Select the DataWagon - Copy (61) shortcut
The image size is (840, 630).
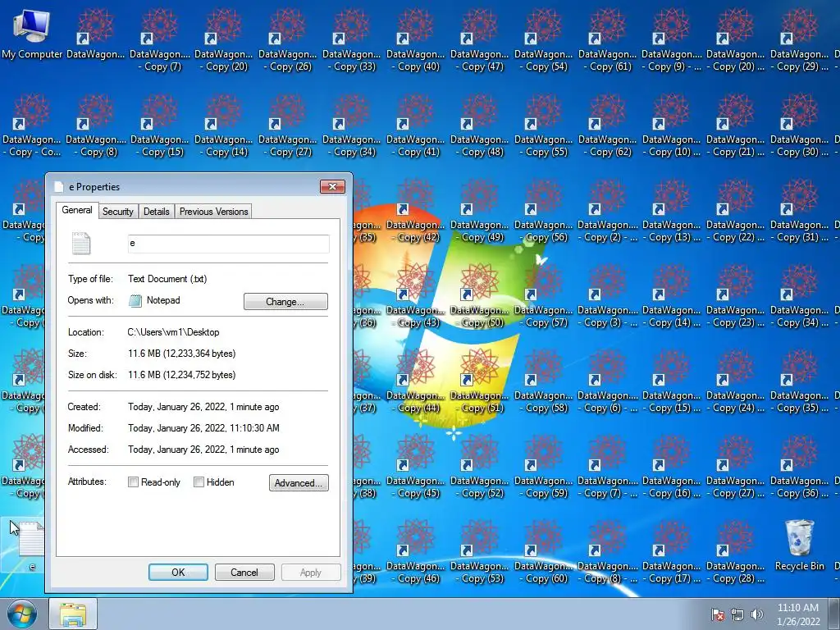[608, 40]
